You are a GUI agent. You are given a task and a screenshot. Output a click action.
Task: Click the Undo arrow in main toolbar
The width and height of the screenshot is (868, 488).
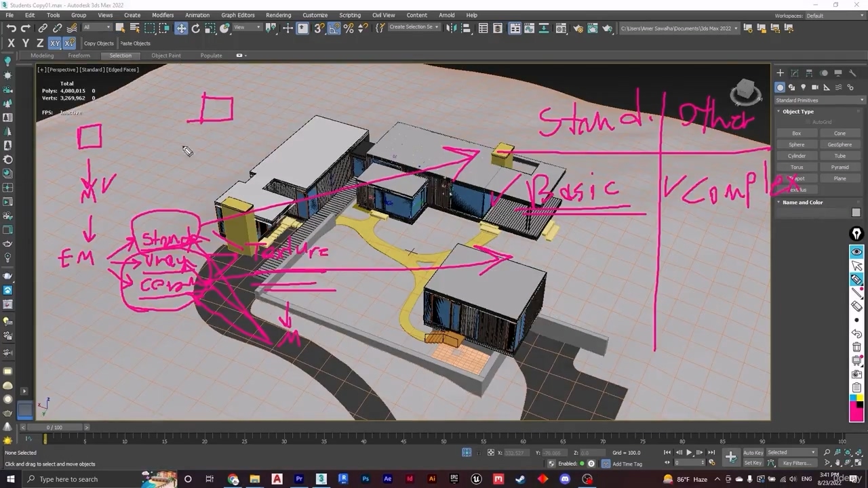tap(12, 28)
